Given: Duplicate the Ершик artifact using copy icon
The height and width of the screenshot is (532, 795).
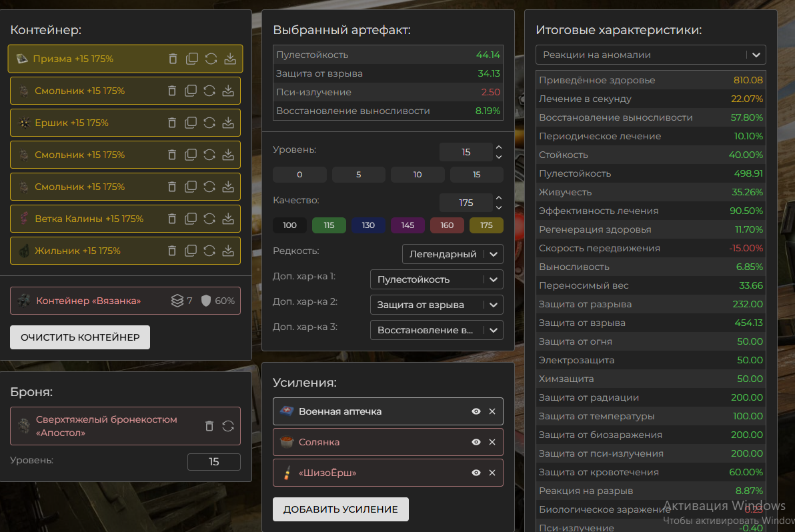Looking at the screenshot, I should click(191, 123).
